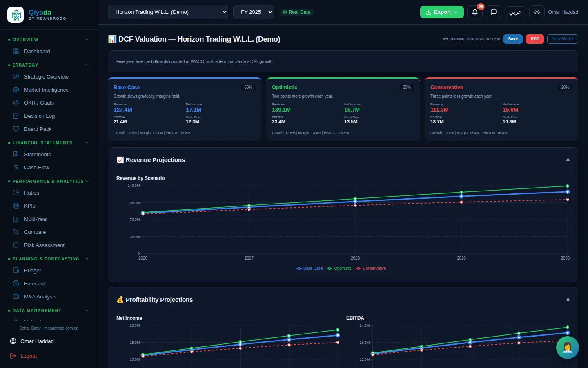The width and height of the screenshot is (588, 368).
Task: Click the Ratios pie chart icon
Action: click(16, 193)
